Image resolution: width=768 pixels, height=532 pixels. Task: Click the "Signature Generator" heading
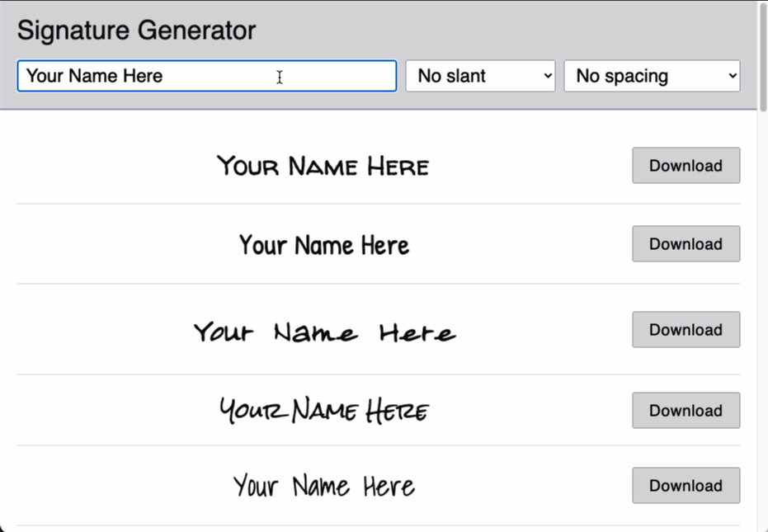pyautogui.click(x=135, y=30)
